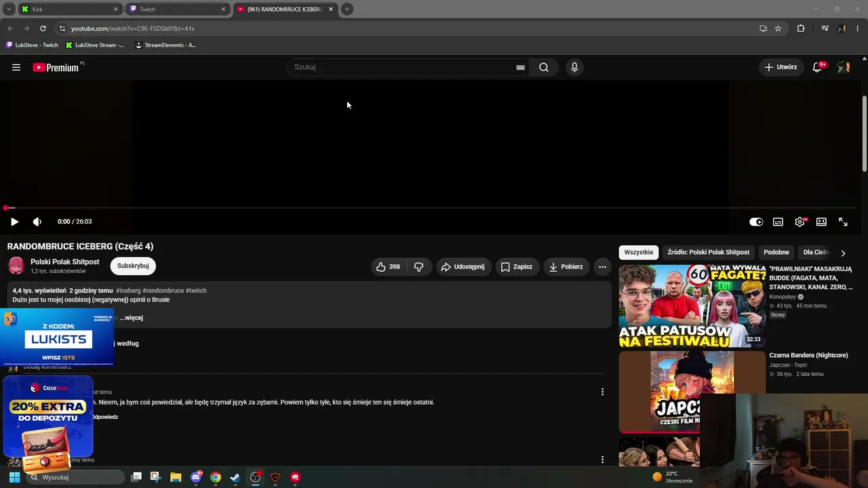This screenshot has height=488, width=868.
Task: Open Polski Polak Shitpost channel avatar
Action: (x=16, y=266)
